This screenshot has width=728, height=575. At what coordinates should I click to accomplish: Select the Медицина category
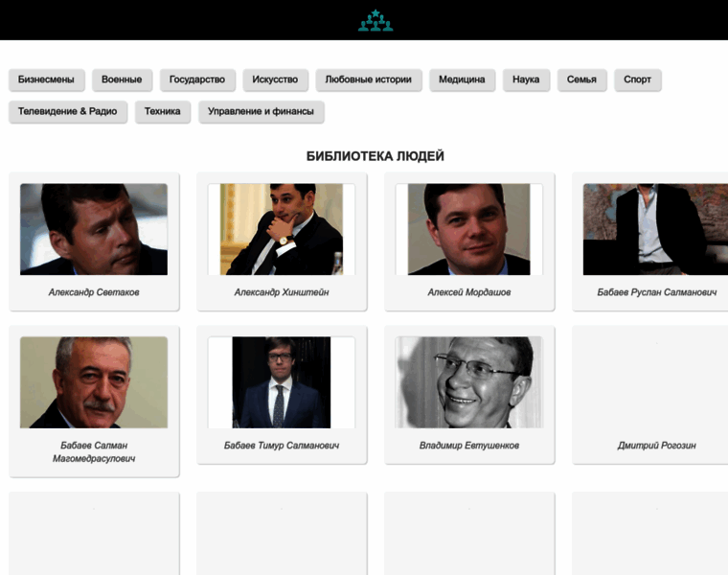(x=462, y=80)
